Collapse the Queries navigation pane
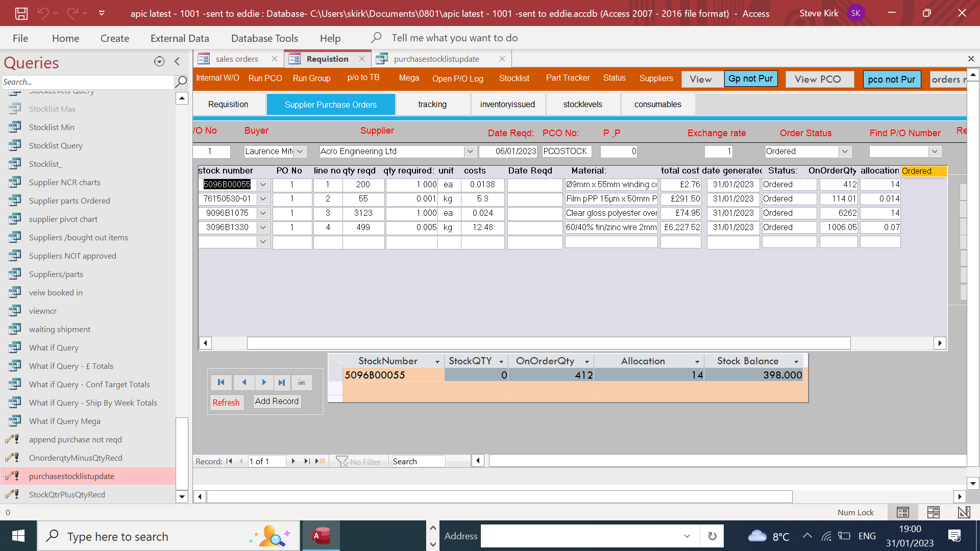Screen dimensions: 980x551 coord(177,62)
